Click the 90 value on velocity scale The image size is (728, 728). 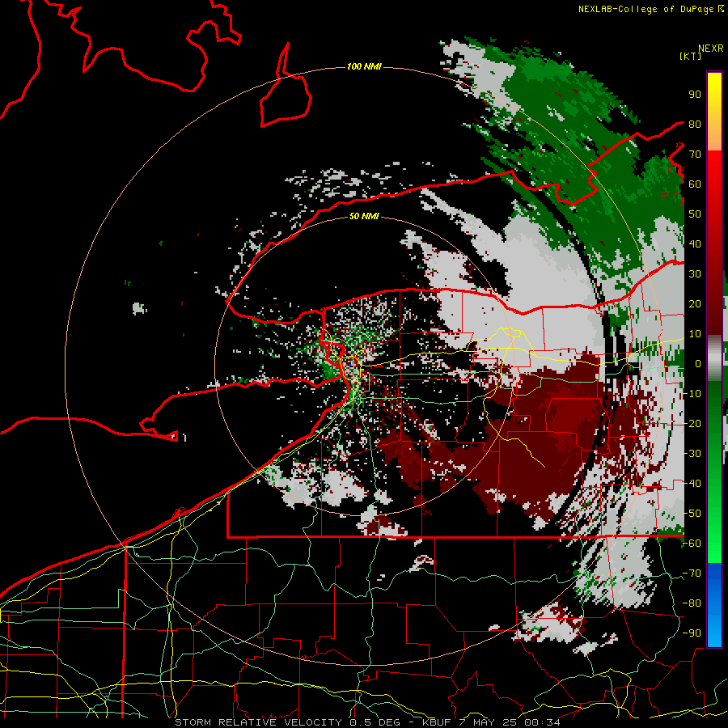(695, 95)
